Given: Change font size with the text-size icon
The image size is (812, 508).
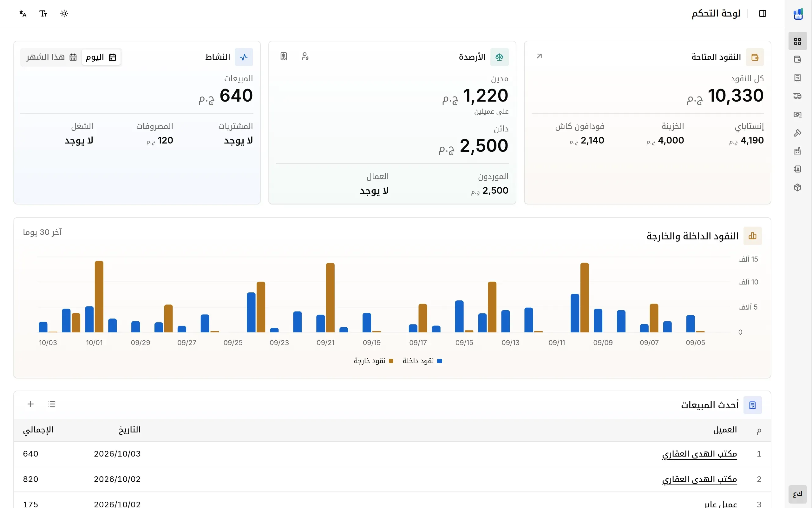Looking at the screenshot, I should 43,13.
